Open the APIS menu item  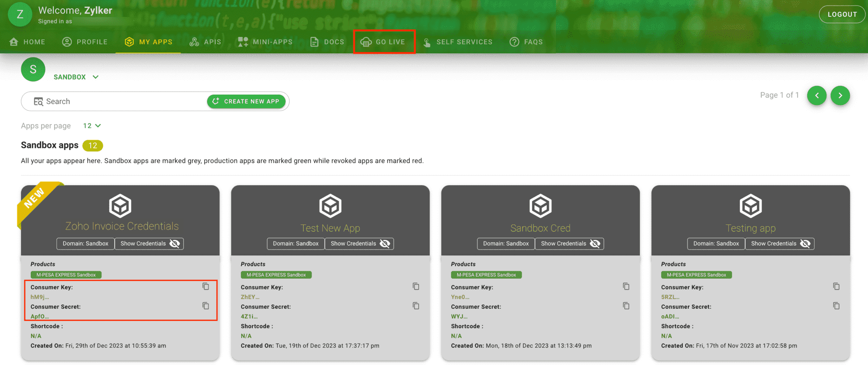[205, 42]
